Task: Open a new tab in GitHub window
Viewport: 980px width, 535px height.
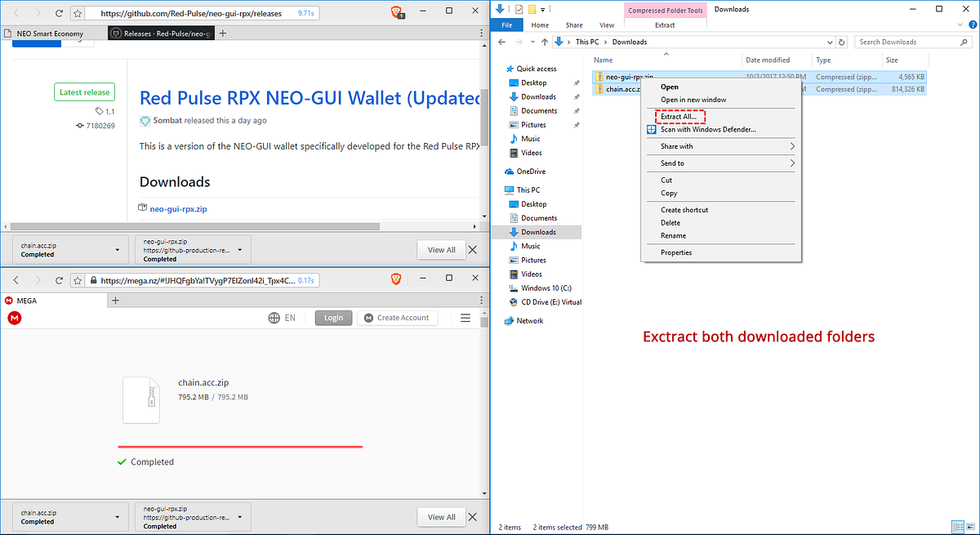Action: pyautogui.click(x=223, y=33)
